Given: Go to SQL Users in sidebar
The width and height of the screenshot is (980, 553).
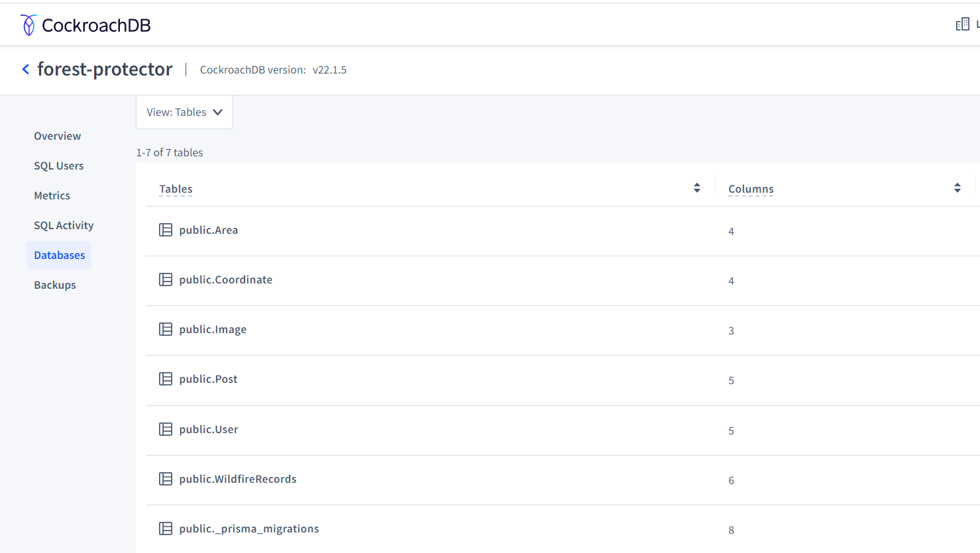Looking at the screenshot, I should [59, 166].
